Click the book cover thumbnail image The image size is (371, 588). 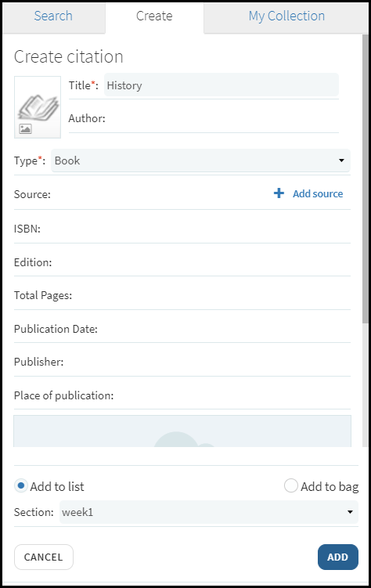click(x=38, y=107)
